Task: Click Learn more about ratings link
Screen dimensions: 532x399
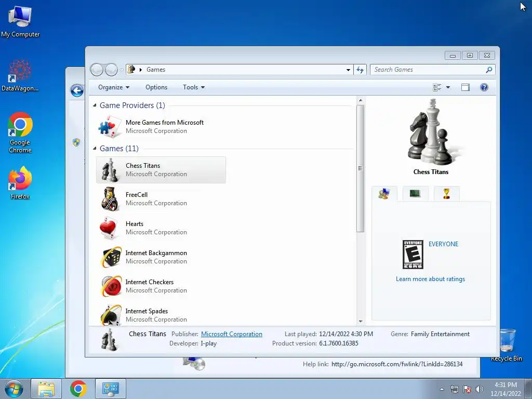Action: [x=430, y=279]
